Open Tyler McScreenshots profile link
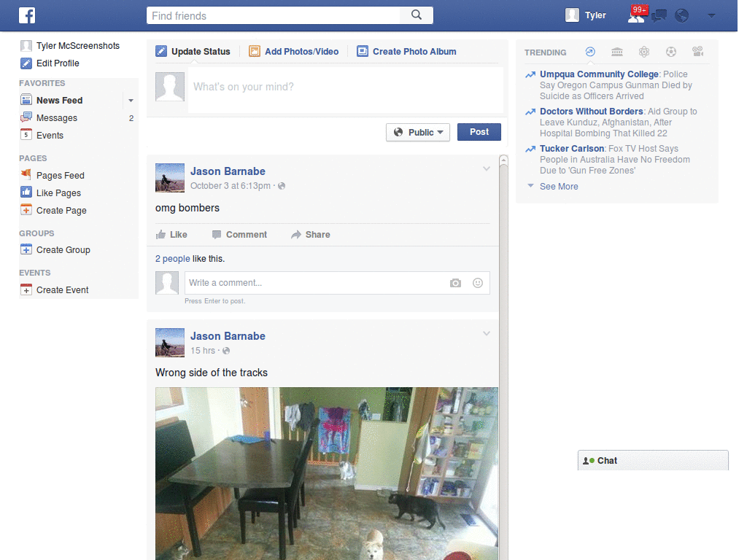 click(x=77, y=46)
